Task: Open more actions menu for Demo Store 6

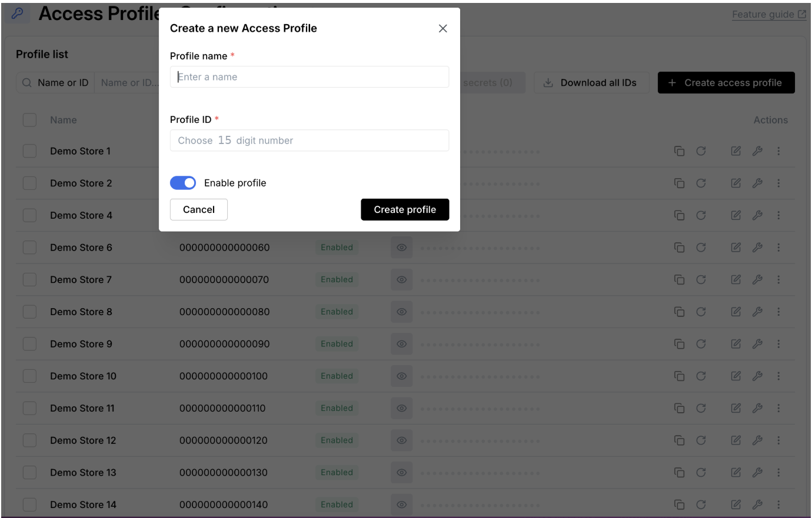Action: pyautogui.click(x=778, y=248)
